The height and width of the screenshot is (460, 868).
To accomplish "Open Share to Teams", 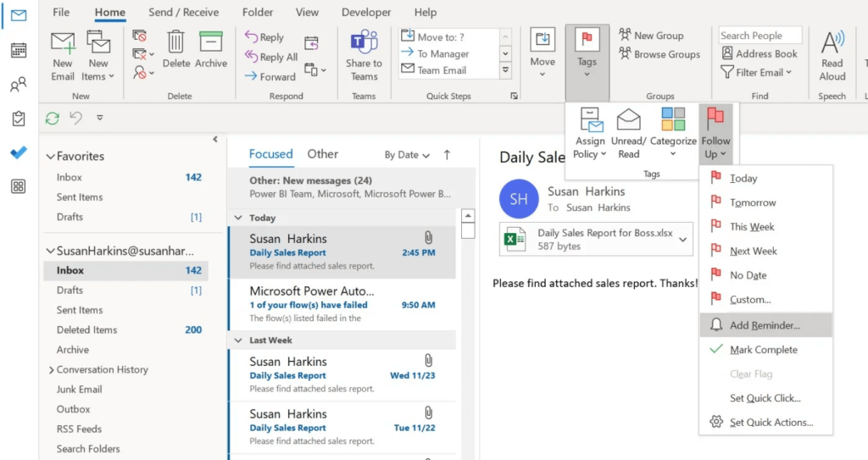I will (x=364, y=43).
